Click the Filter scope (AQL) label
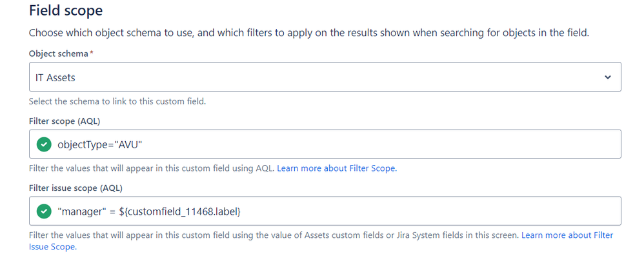Image resolution: width=644 pixels, height=254 pixels. tap(65, 121)
